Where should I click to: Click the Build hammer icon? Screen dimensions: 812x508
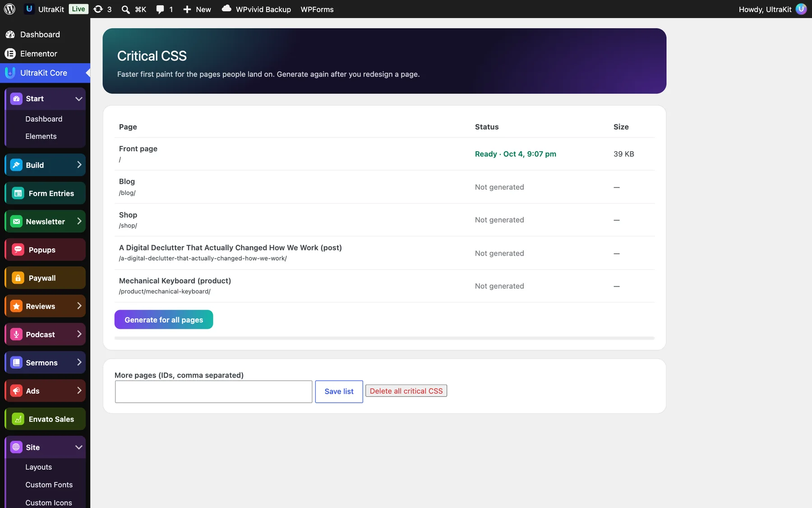click(x=16, y=165)
